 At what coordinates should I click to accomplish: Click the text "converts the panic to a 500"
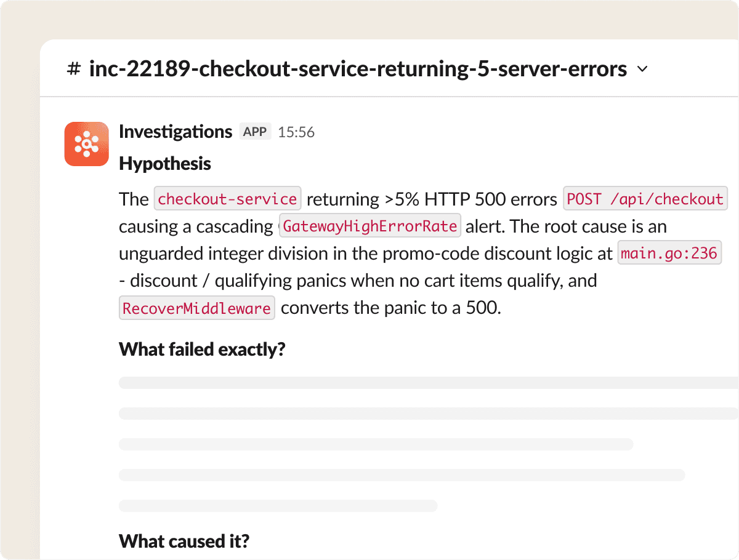pyautogui.click(x=391, y=307)
